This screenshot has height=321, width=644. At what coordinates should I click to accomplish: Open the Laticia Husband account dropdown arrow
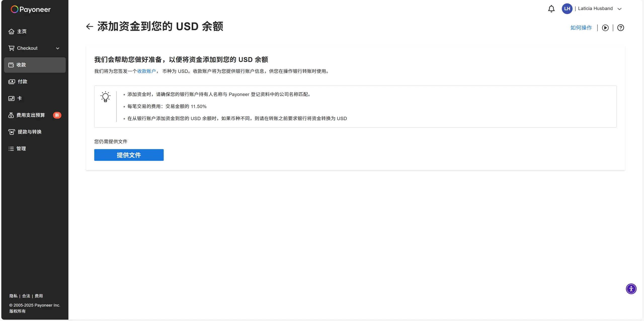619,9
